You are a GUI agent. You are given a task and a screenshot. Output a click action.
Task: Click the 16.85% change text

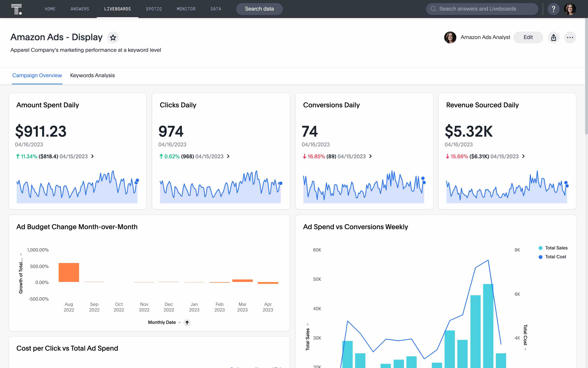316,157
